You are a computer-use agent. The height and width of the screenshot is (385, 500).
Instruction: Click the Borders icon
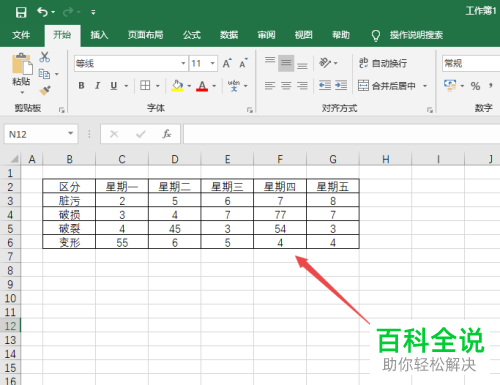(145, 86)
